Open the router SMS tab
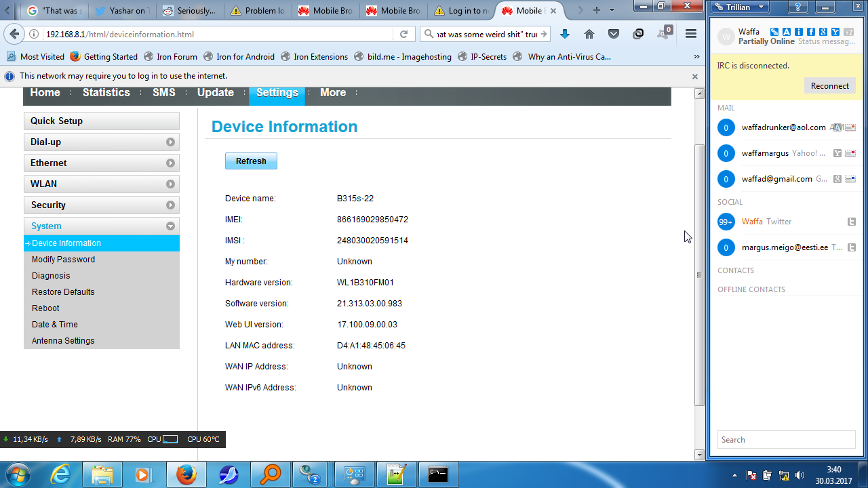 tap(164, 93)
